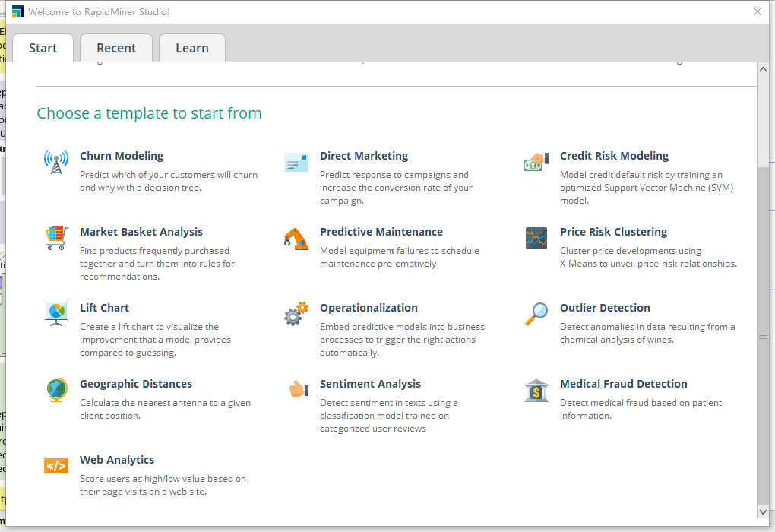Click 'Score users as high/low value based on' text
775x532 pixels.
click(x=163, y=479)
